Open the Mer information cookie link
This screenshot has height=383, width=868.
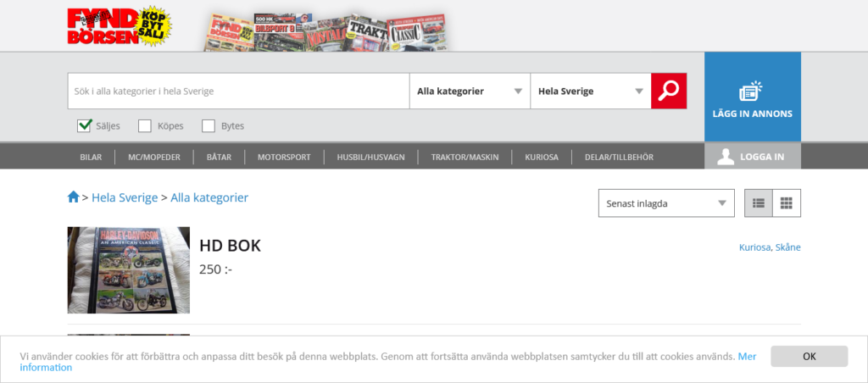[746, 357]
